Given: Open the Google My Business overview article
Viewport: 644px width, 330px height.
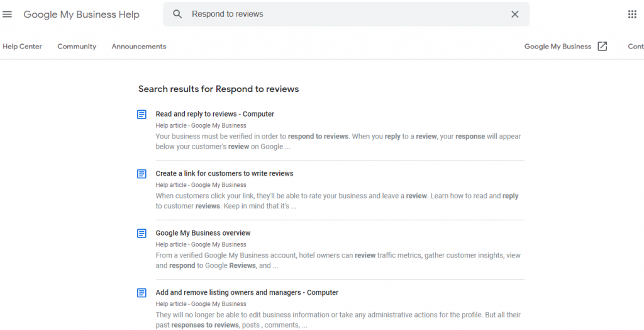Looking at the screenshot, I should pos(203,233).
